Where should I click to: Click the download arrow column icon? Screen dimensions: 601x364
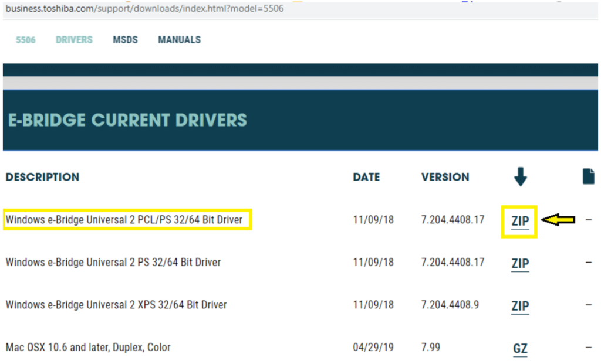[x=520, y=176]
